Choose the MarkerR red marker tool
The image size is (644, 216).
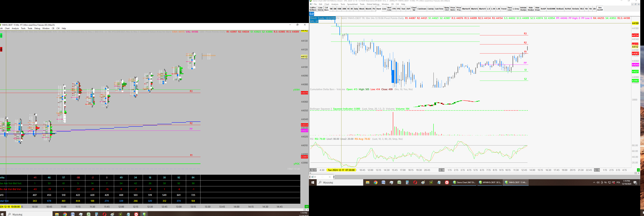coord(466,9)
